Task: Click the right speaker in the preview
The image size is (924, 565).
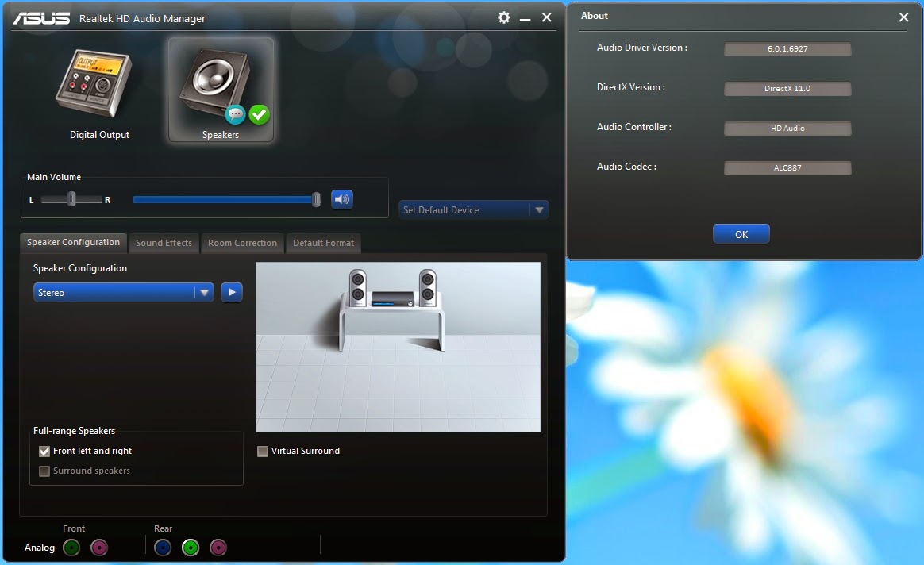Action: coord(428,288)
